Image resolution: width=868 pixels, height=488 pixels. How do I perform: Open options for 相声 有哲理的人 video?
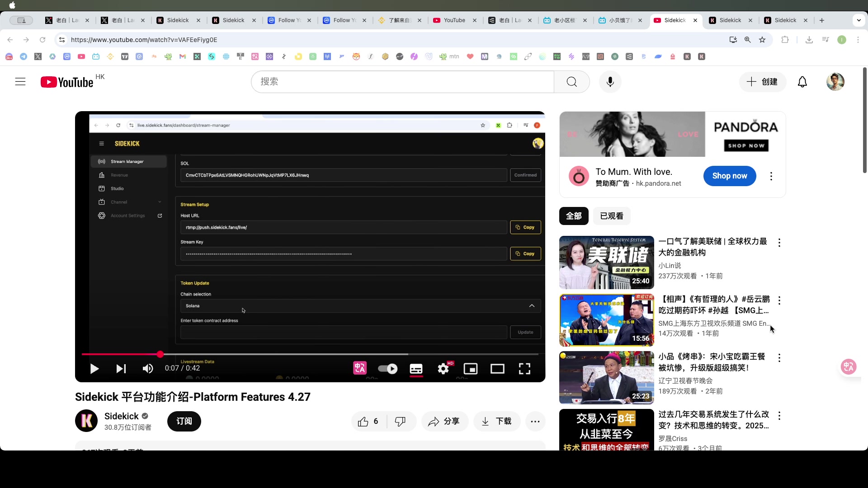[779, 300]
